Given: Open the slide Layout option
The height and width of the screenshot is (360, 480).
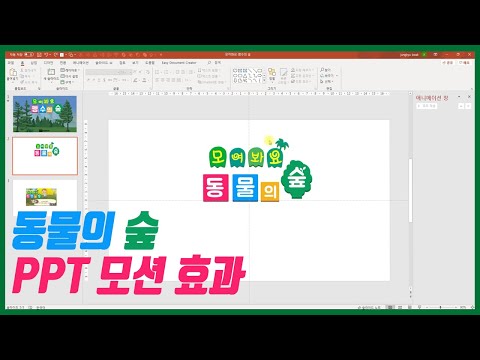Looking at the screenshot, I should coord(70,70).
